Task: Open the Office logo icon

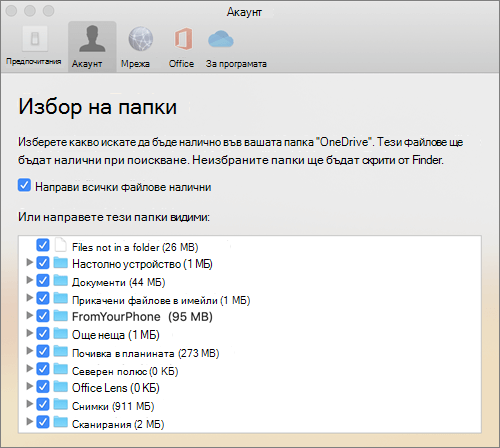Action: tap(183, 39)
